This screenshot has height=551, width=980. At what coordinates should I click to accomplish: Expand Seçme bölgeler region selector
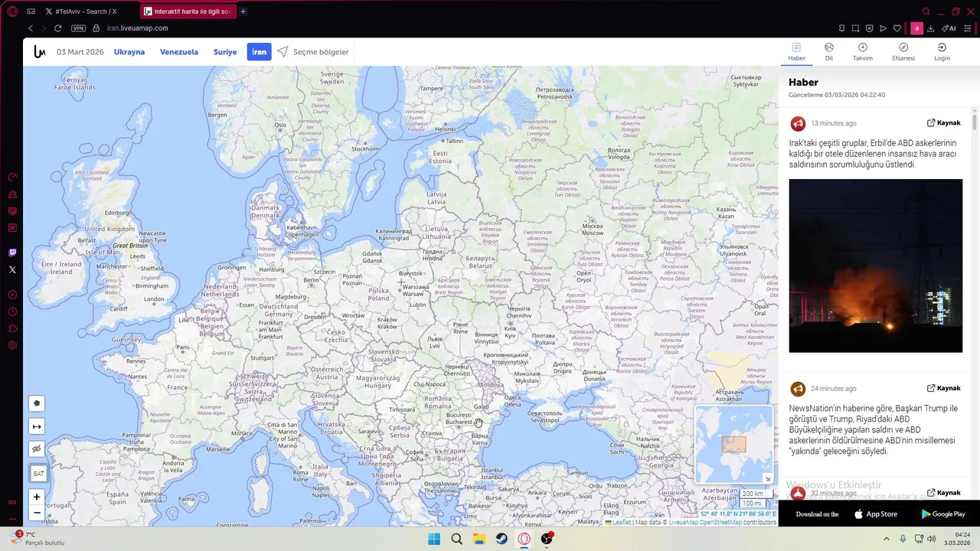click(x=313, y=52)
